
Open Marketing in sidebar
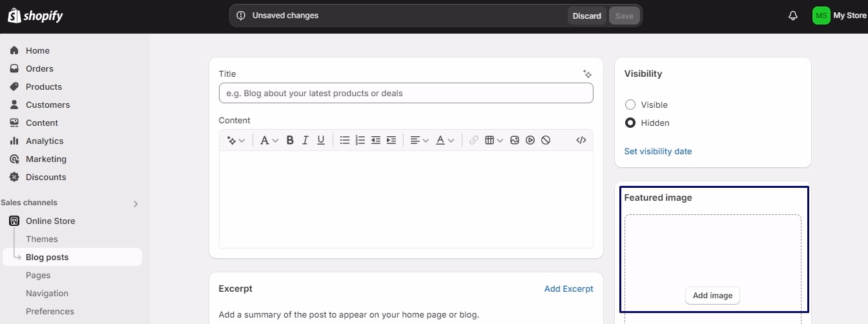[x=46, y=159]
